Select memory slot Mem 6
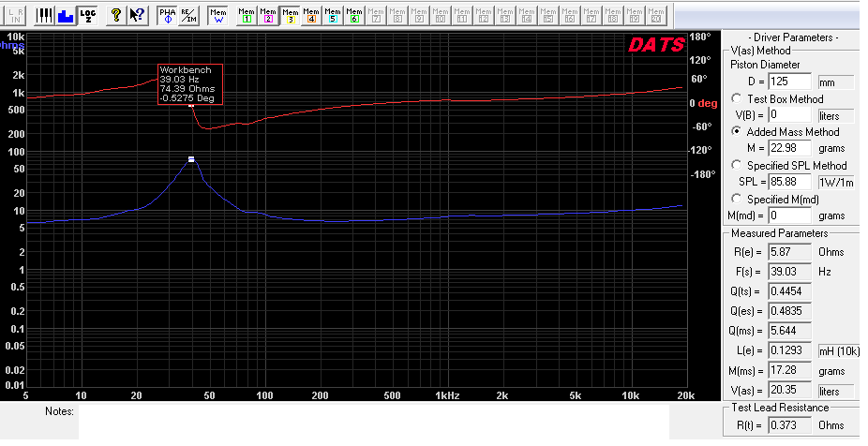 [354, 16]
